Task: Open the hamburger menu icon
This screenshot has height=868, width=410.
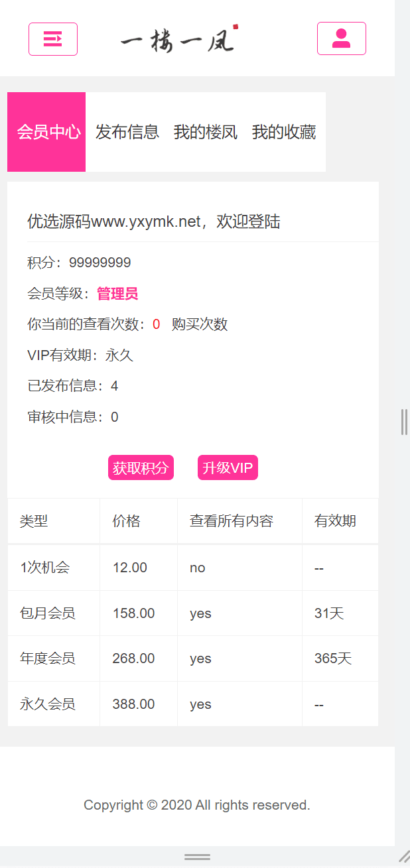Action: [x=53, y=39]
